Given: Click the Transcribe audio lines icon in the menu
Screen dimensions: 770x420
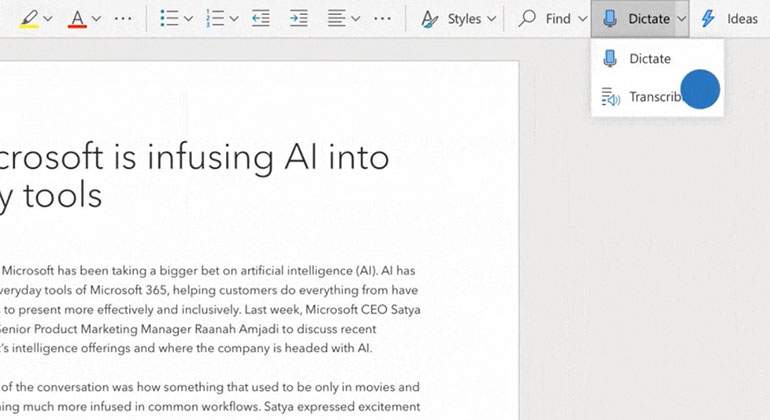Looking at the screenshot, I should pyautogui.click(x=610, y=97).
